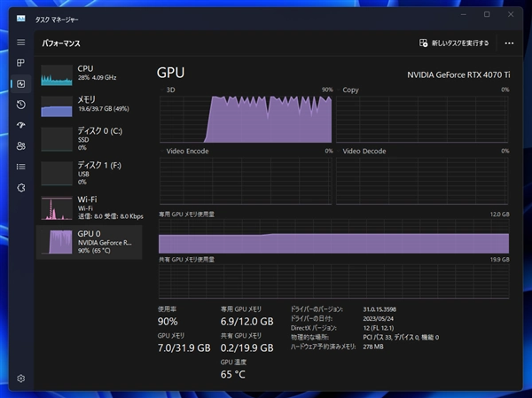Select ディスク 0 (C:) in the list
Viewport: 532px width, 398px height.
click(90, 139)
